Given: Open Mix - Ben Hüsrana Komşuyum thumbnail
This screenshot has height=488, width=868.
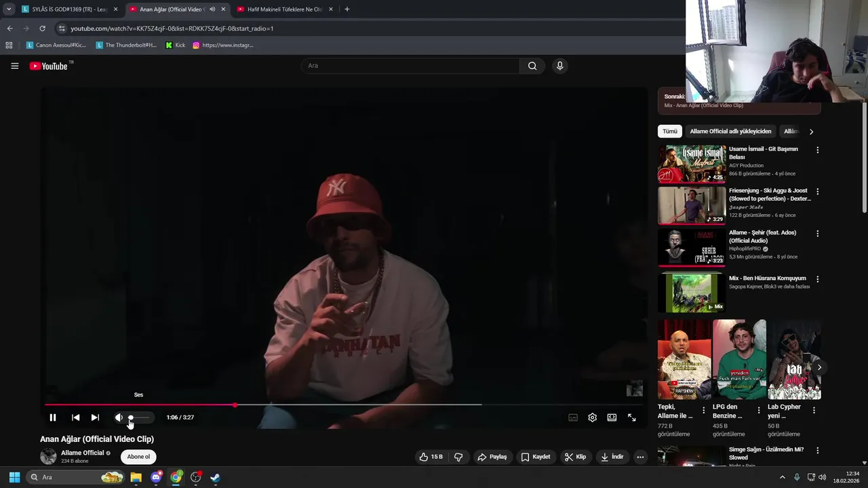Looking at the screenshot, I should 692,293.
